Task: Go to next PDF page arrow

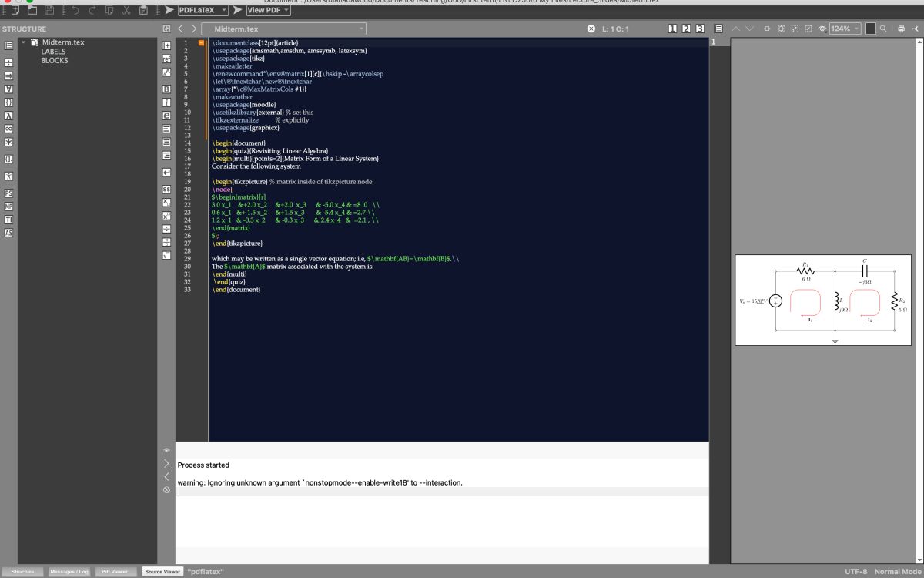Action: tap(750, 29)
